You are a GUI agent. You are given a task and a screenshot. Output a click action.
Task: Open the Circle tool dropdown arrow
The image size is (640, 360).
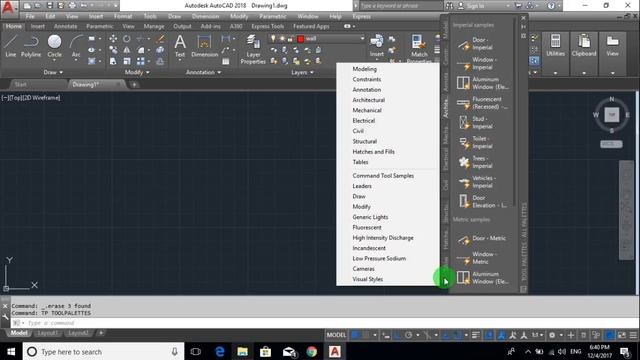pyautogui.click(x=54, y=61)
